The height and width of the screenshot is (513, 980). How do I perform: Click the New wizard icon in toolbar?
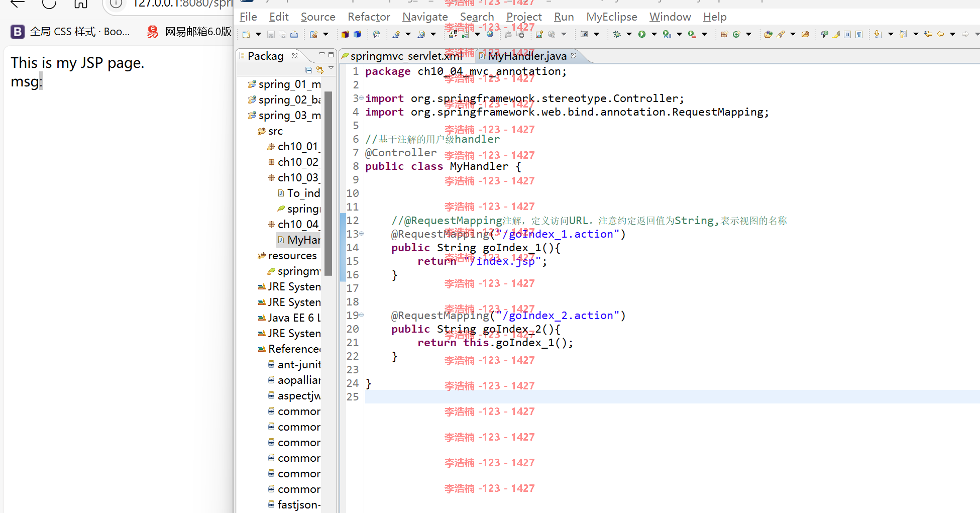click(246, 34)
